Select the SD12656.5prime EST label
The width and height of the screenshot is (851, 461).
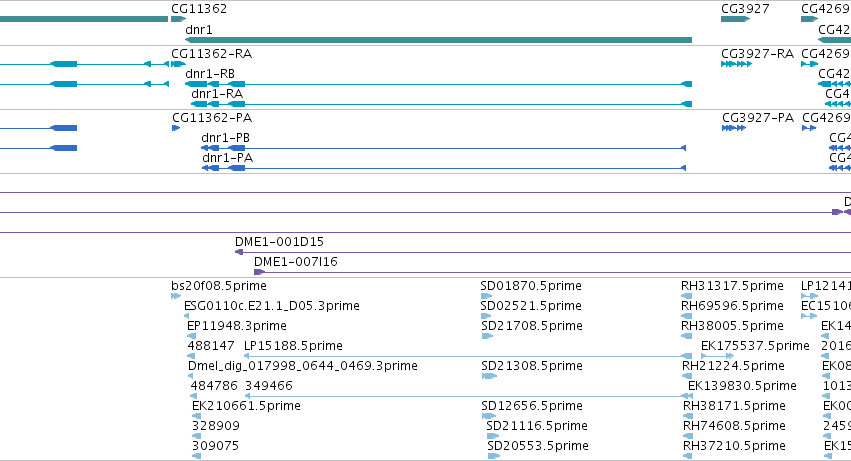pos(532,406)
